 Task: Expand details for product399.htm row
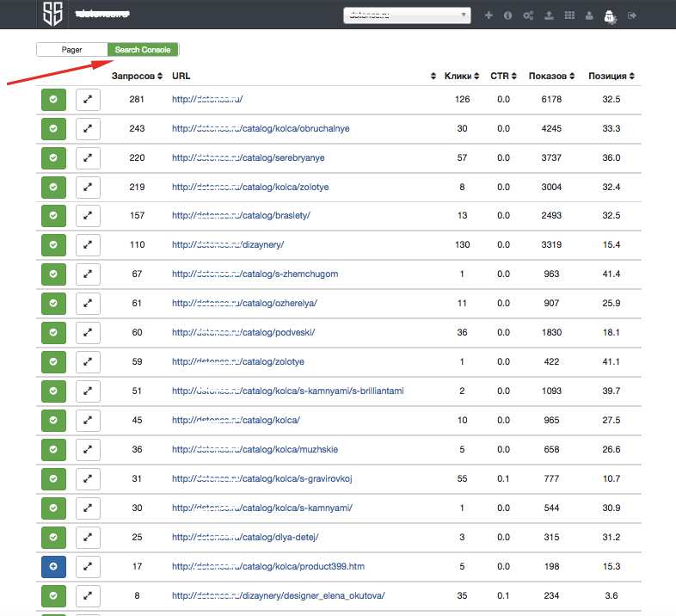[88, 567]
